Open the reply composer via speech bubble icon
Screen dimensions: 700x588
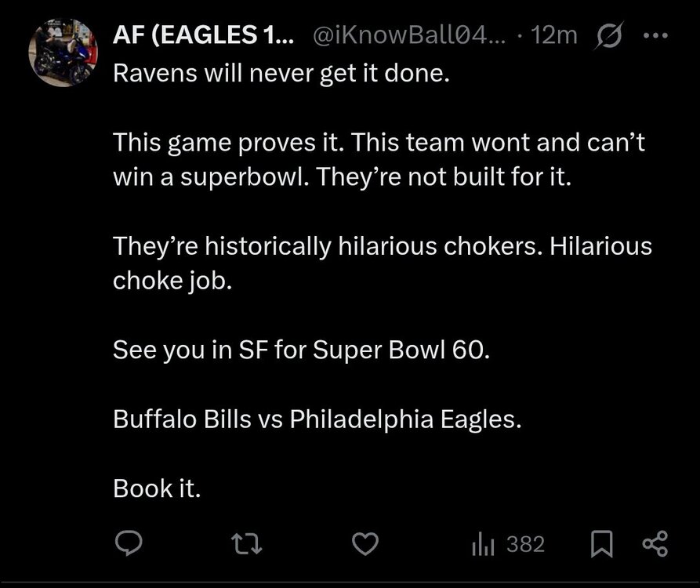[x=130, y=541]
